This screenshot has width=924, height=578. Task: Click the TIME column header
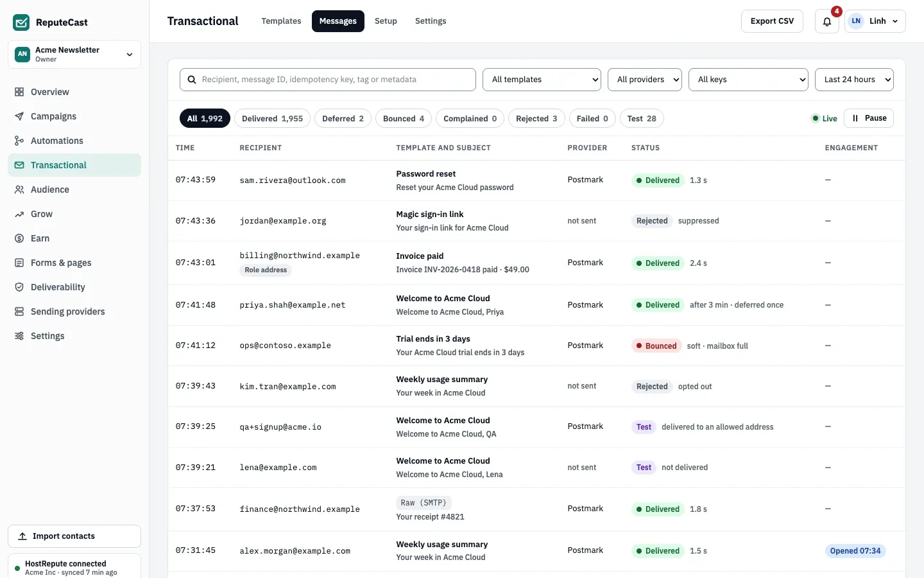click(x=185, y=148)
